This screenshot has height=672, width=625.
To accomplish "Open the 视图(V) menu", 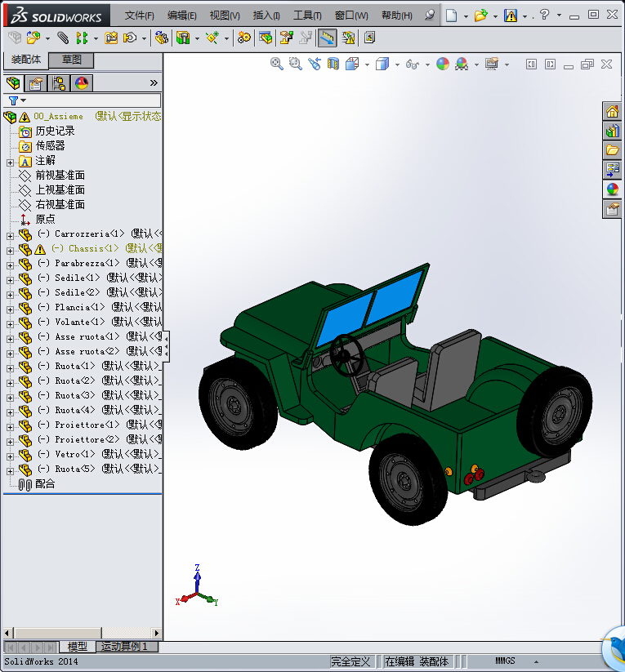I will (x=225, y=16).
